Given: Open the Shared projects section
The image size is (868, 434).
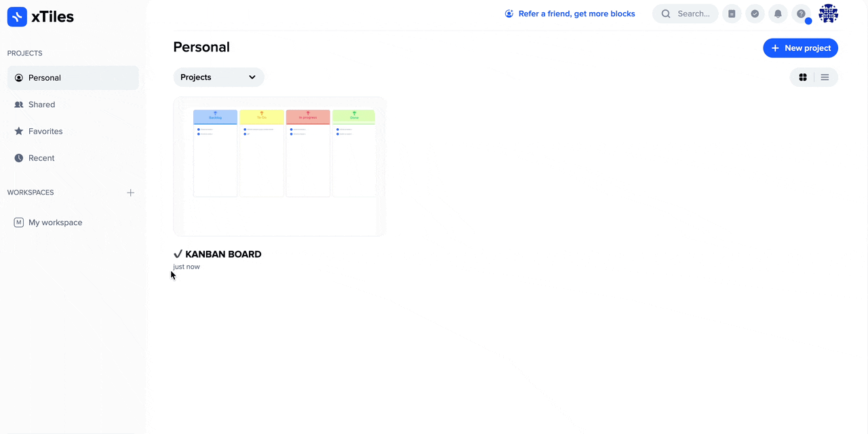Looking at the screenshot, I should (42, 104).
